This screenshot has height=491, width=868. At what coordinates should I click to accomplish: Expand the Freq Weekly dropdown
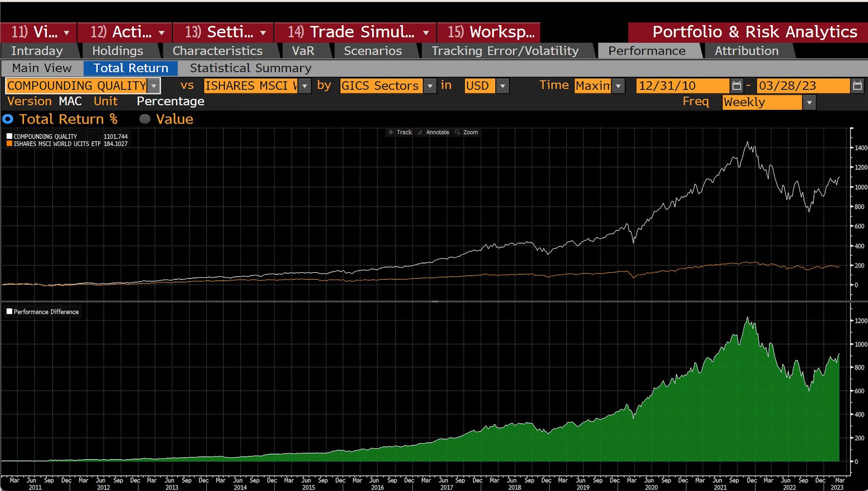pos(809,102)
